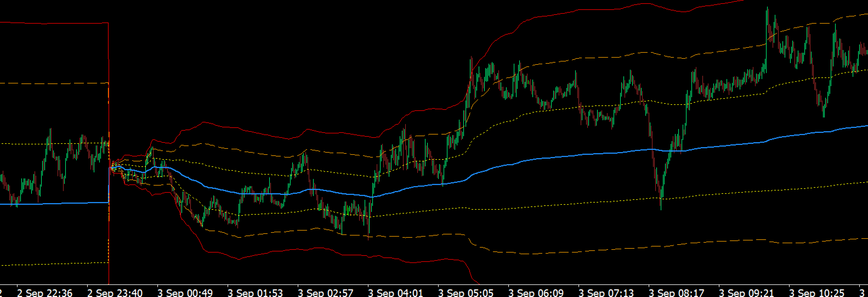Image resolution: width=868 pixels, height=297 pixels.
Task: Select the 3 Sep 01:53 axis label
Action: pyautogui.click(x=255, y=293)
